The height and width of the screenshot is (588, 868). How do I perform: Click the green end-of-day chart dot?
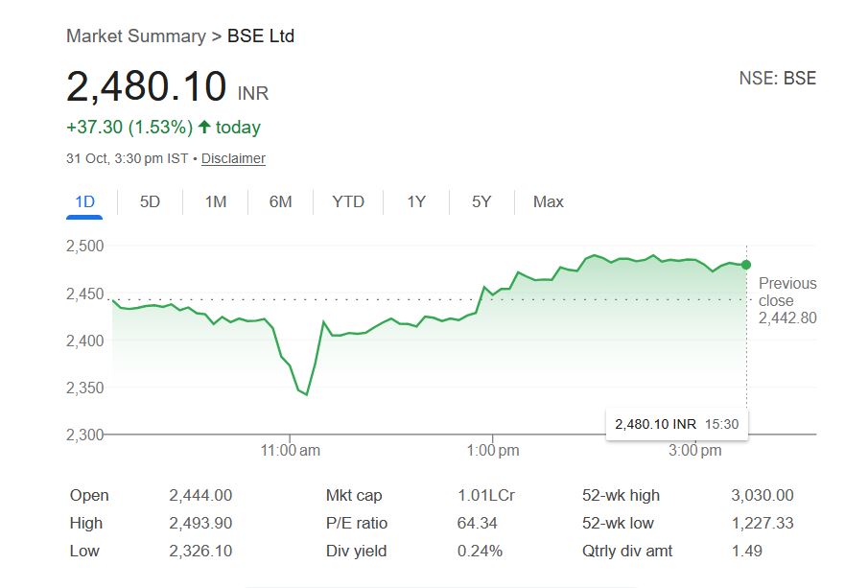pos(746,265)
